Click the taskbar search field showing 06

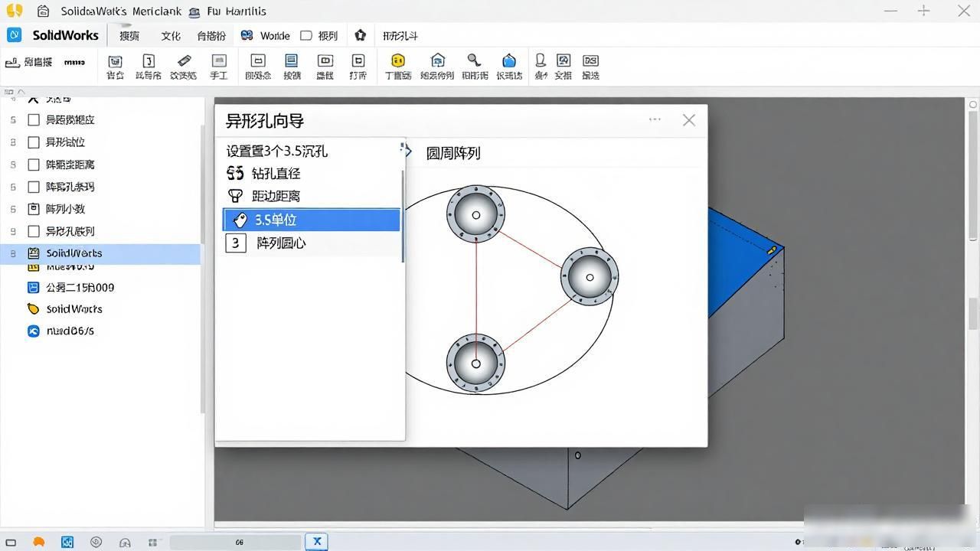click(236, 542)
